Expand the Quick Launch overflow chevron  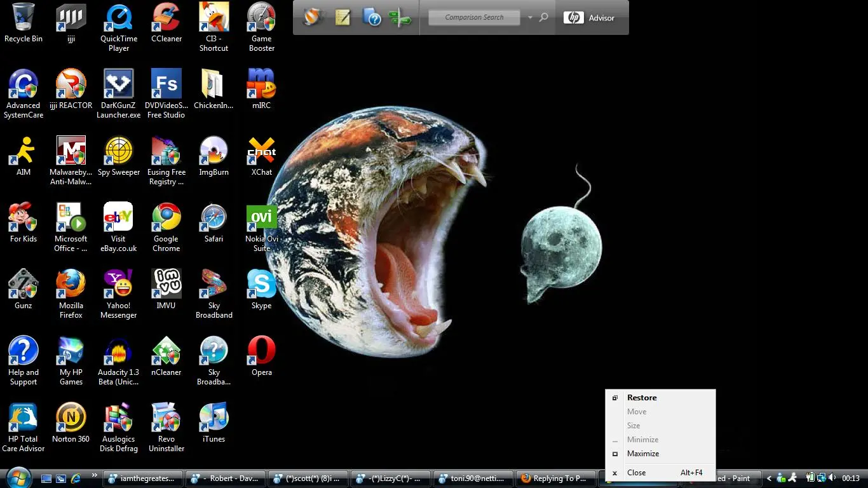pos(95,475)
